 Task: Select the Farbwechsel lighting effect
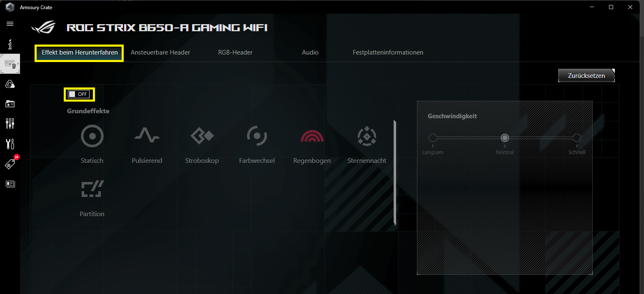tap(257, 144)
